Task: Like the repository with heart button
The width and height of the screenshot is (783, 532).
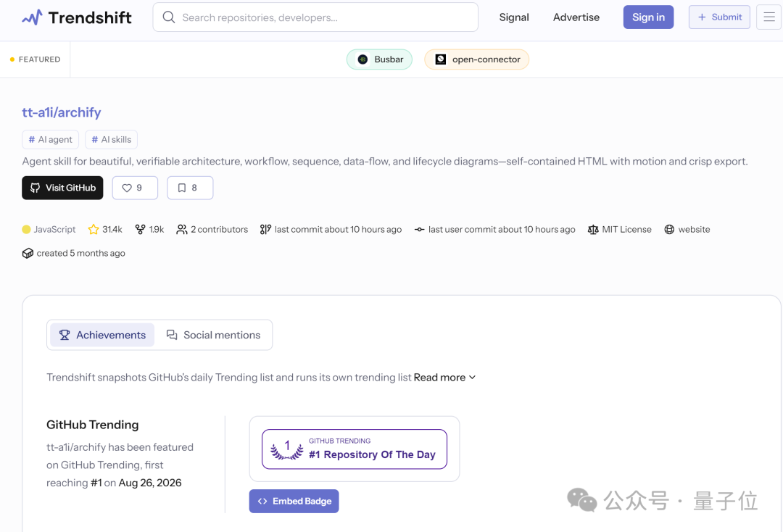Action: (135, 188)
